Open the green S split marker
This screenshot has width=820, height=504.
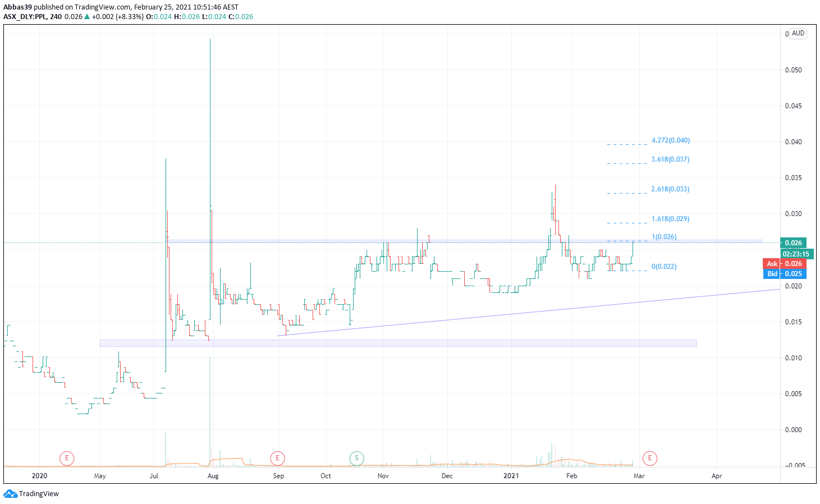click(356, 458)
